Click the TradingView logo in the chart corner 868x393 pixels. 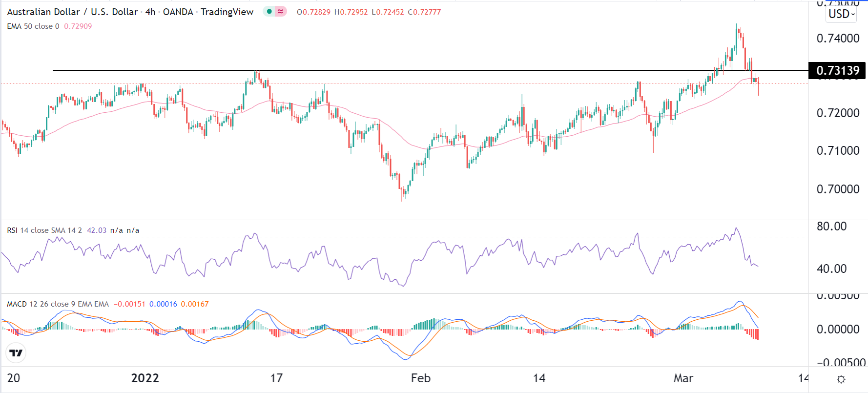click(16, 353)
